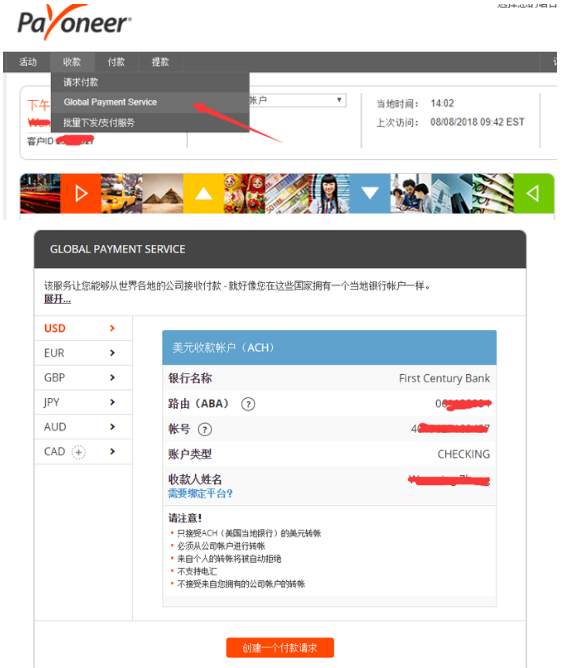Choose 请求付款 from the dropdown menu
The height and width of the screenshot is (668, 588).
[x=150, y=82]
